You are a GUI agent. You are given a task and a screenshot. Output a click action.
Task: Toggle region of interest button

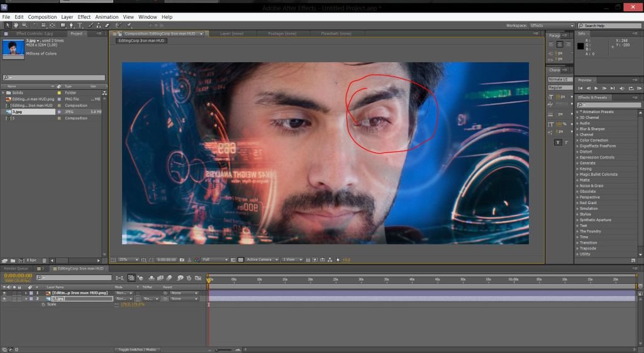point(233,259)
